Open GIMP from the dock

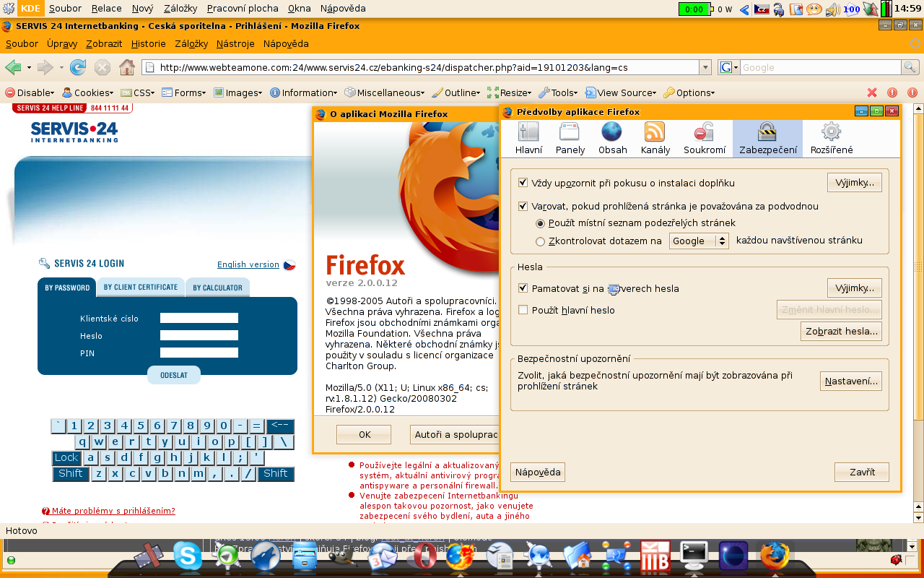tap(343, 556)
